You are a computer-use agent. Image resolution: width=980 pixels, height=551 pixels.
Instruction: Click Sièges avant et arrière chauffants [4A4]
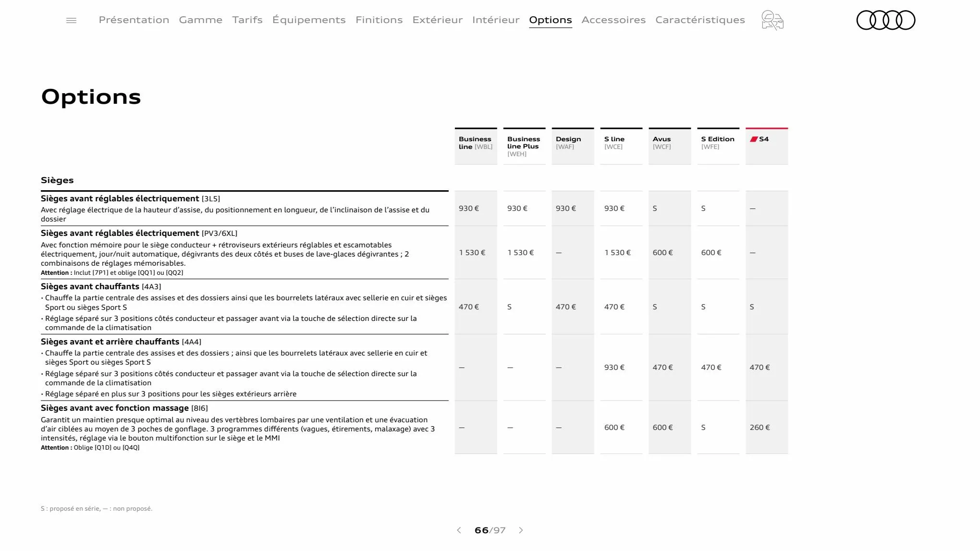point(121,342)
